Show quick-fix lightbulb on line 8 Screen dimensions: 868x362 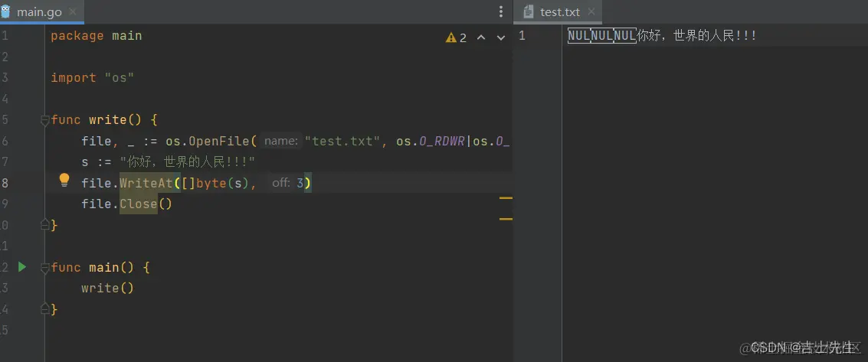tap(64, 180)
